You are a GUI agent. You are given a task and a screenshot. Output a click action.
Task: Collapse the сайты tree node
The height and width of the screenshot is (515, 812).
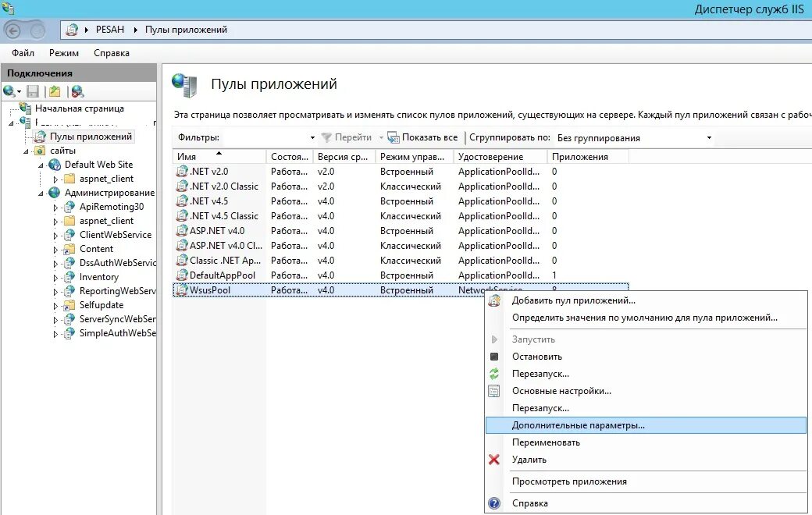26,151
